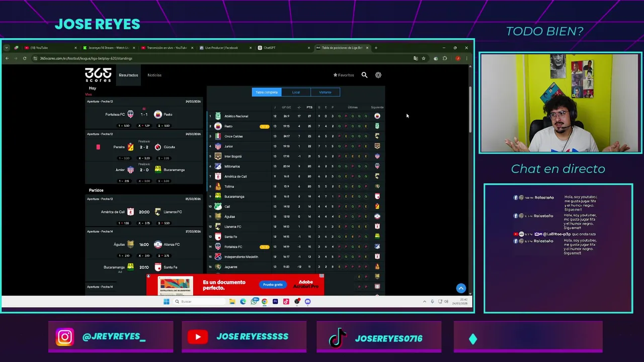644x362 pixels.
Task: Bookmark this page with the star icon
Action: [423, 58]
